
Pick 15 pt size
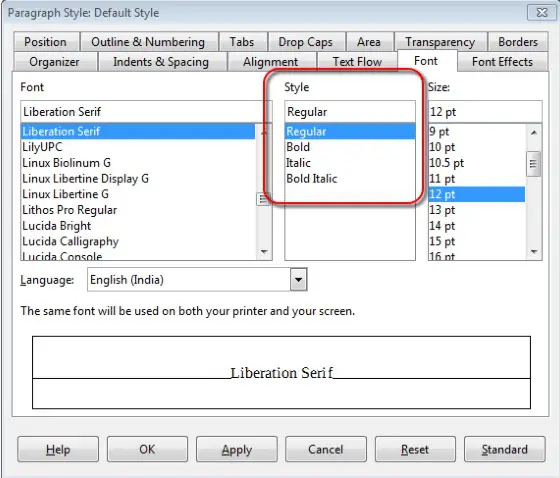[477, 241]
